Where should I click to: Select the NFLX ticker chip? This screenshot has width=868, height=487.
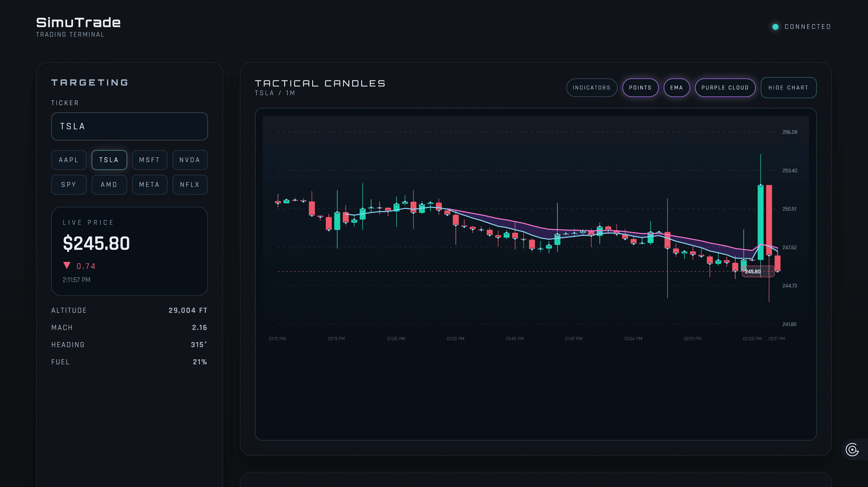coord(190,185)
